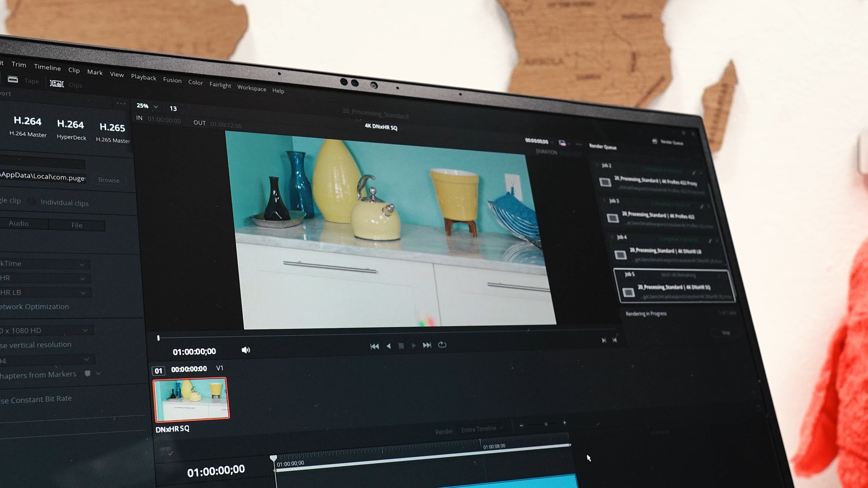Jump to first frame
This screenshot has height=488, width=868.
[x=374, y=347]
